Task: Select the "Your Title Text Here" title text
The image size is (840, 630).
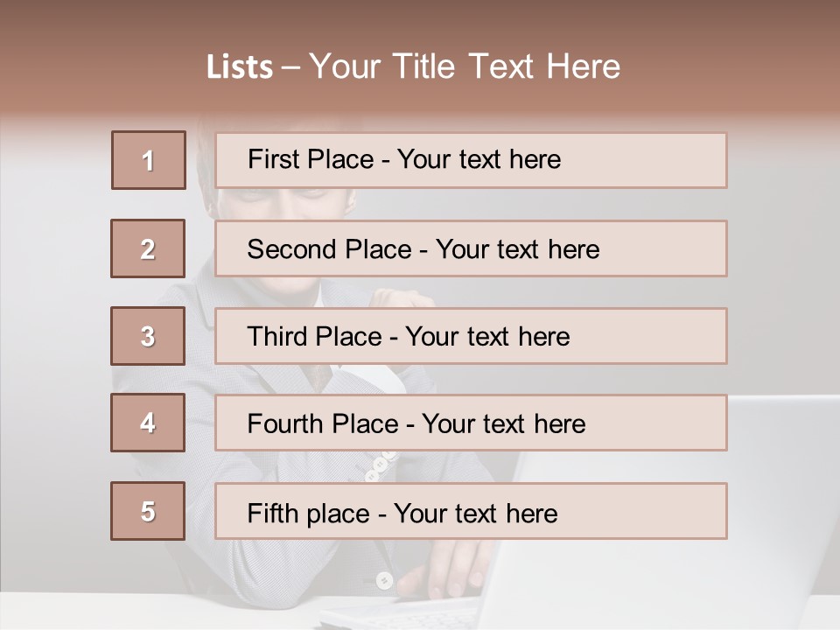Action: click(464, 66)
